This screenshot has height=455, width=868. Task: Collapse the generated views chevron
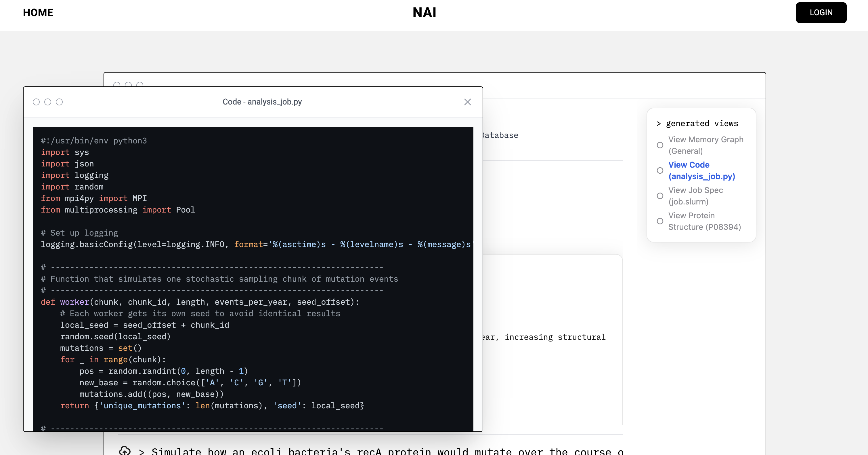pos(658,124)
